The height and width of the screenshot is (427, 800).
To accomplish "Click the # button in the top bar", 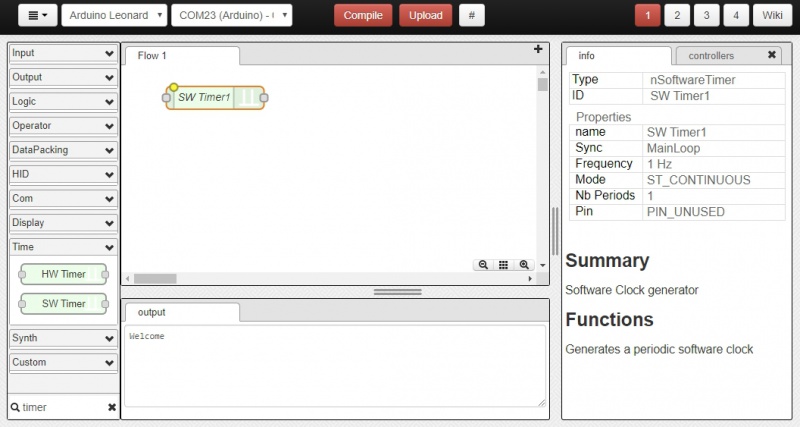I will [x=471, y=15].
